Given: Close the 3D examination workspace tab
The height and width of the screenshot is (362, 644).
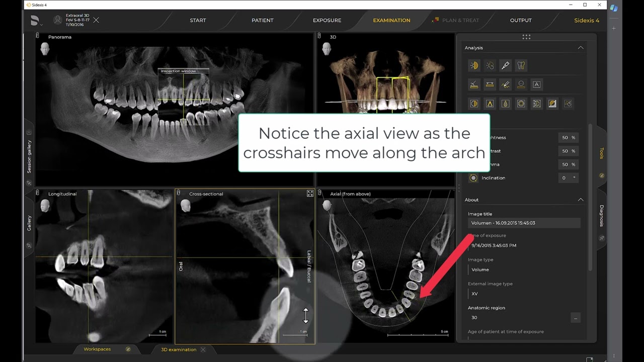Looking at the screenshot, I should (203, 349).
